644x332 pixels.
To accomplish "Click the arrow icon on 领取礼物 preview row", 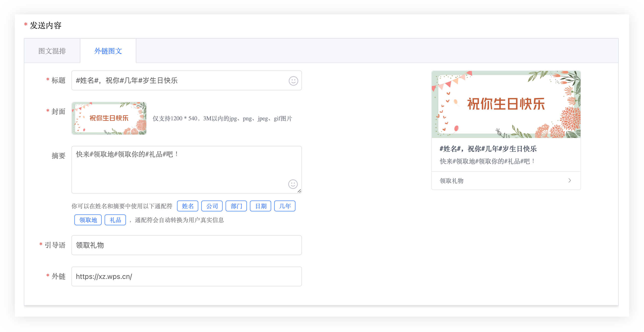I will (570, 180).
